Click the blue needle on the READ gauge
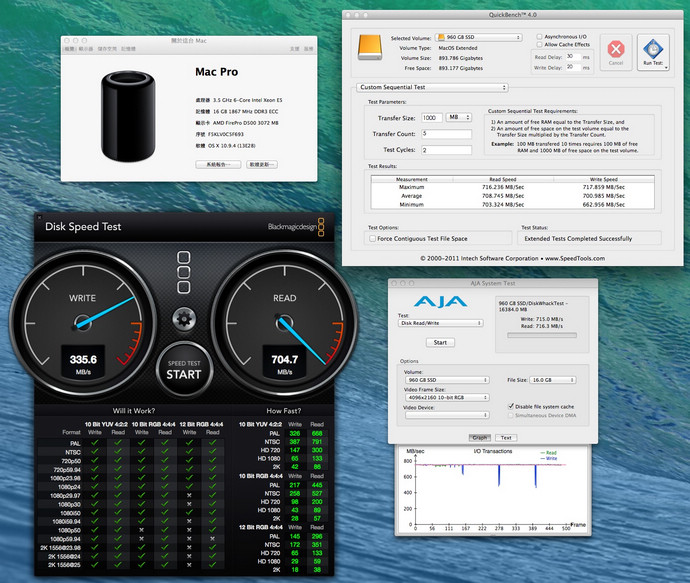 click(303, 341)
